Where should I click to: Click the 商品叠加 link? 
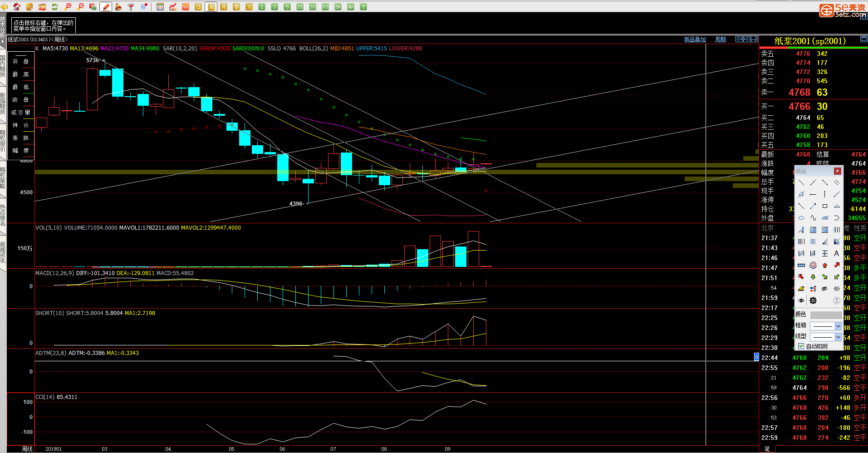(695, 39)
